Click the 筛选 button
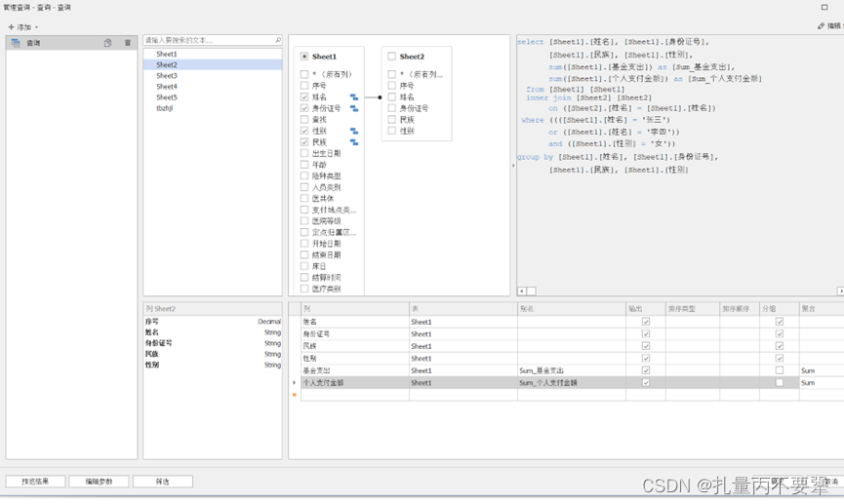The width and height of the screenshot is (844, 504). (163, 482)
